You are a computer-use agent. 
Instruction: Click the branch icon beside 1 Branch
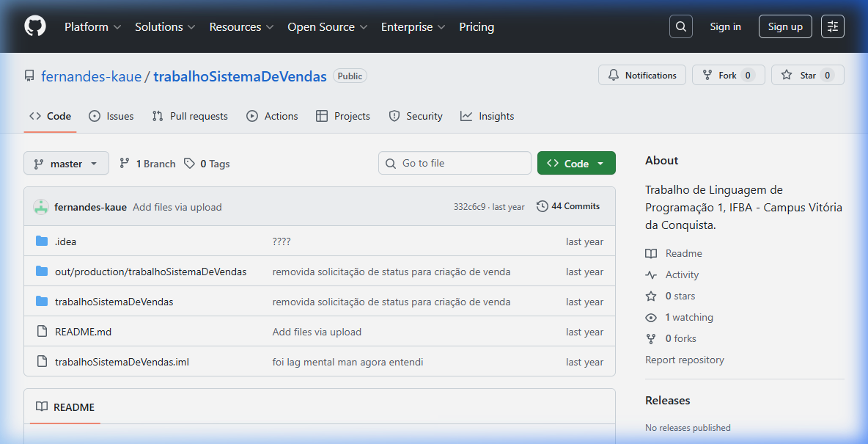(125, 163)
